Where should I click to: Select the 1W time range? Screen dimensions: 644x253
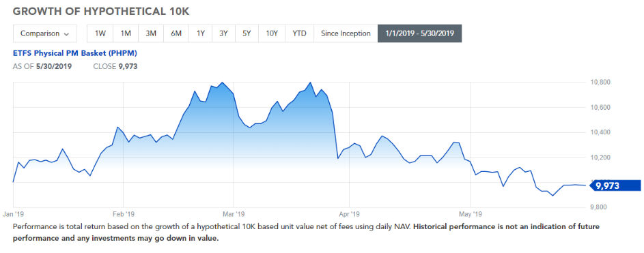coord(100,33)
